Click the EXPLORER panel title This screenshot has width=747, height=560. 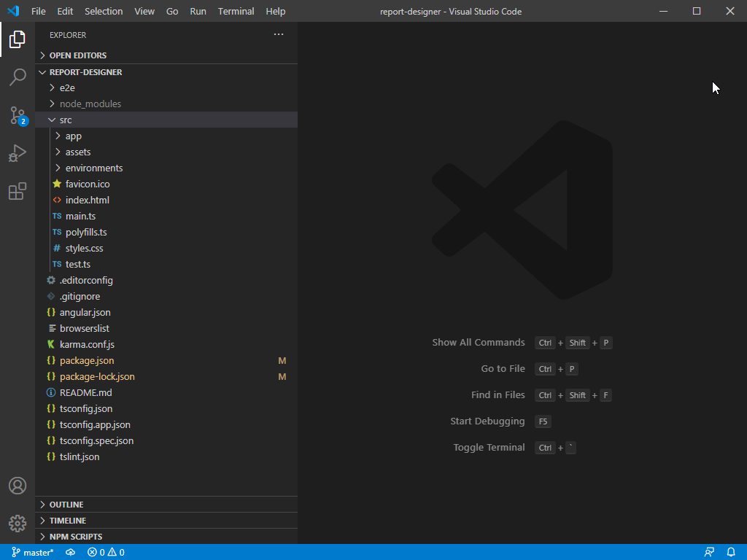click(68, 35)
